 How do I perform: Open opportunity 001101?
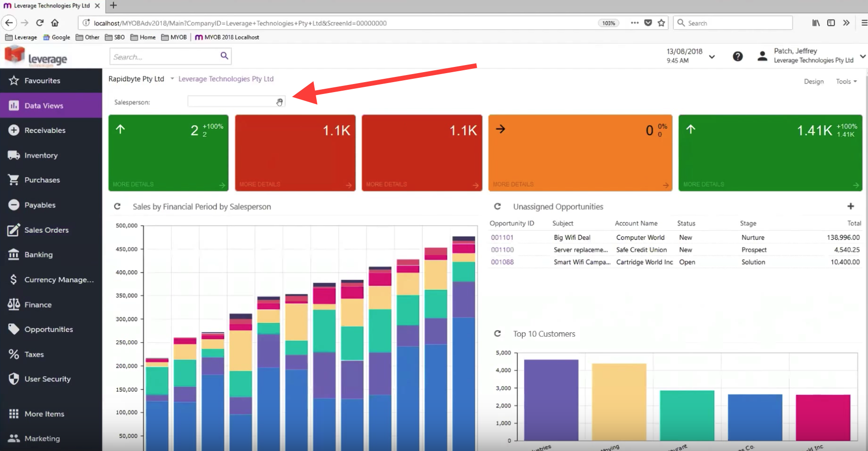click(502, 237)
